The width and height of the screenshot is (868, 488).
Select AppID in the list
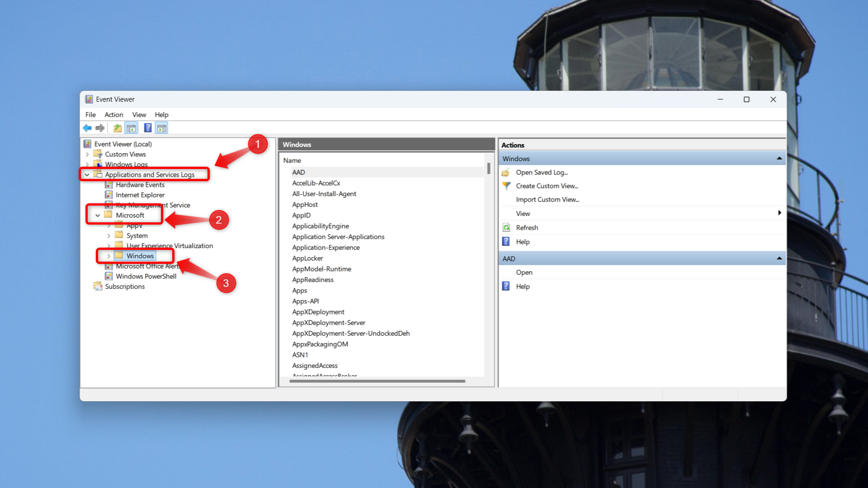pyautogui.click(x=301, y=216)
